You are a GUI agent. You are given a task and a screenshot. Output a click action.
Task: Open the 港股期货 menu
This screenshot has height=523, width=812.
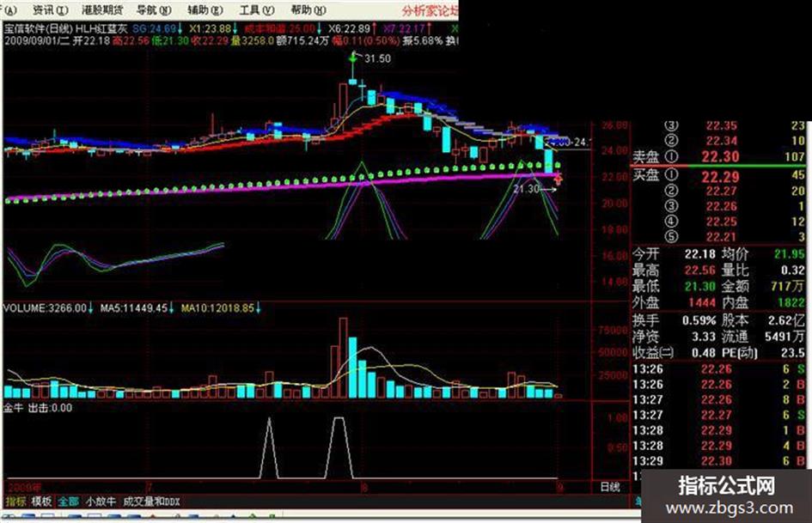pyautogui.click(x=103, y=9)
